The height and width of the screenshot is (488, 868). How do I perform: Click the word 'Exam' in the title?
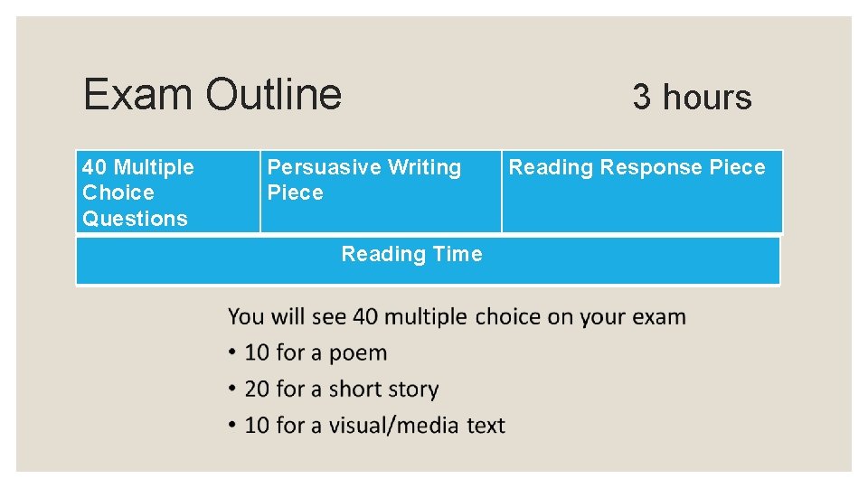137,94
